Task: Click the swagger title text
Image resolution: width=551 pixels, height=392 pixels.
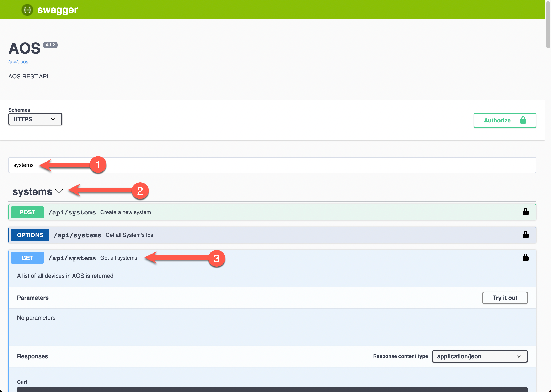Action: pos(58,10)
